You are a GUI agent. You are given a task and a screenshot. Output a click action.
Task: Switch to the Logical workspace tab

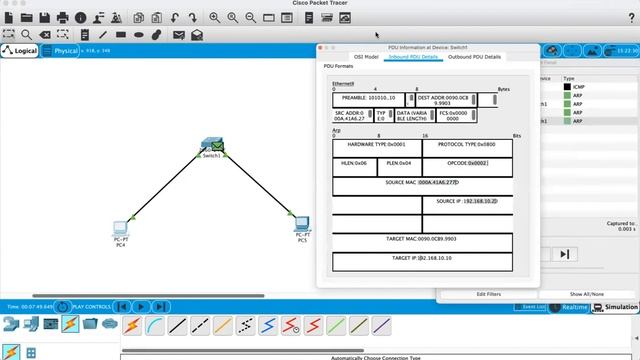20,51
